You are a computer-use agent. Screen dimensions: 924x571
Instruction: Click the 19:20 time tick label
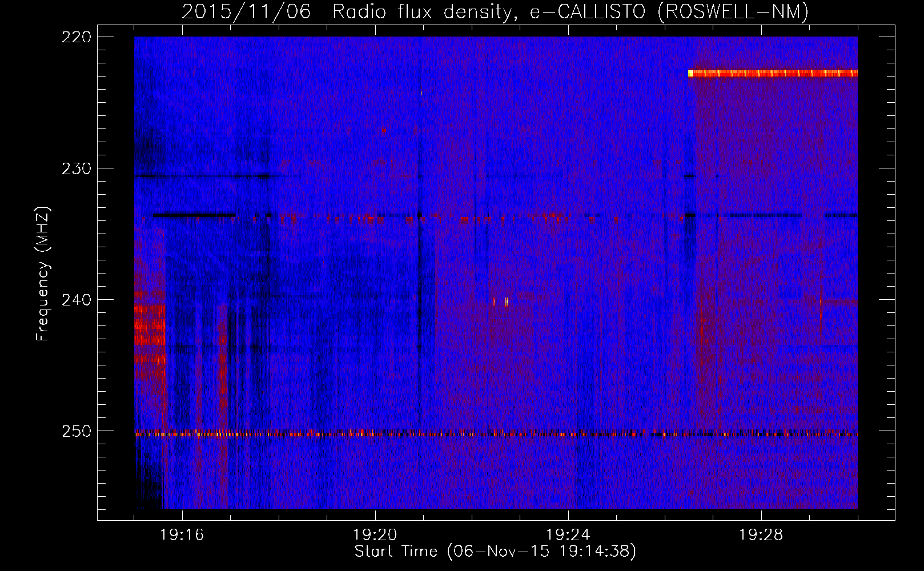[375, 535]
